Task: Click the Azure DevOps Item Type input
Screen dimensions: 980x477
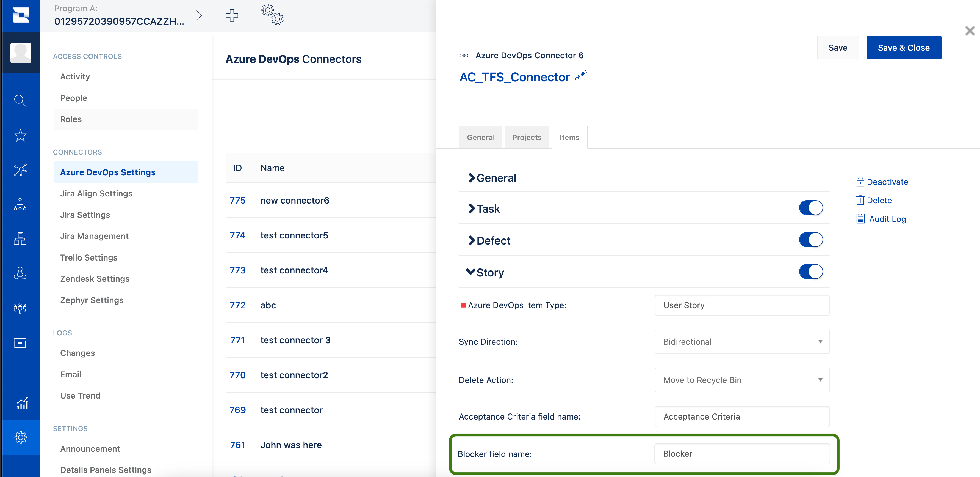Action: click(742, 305)
